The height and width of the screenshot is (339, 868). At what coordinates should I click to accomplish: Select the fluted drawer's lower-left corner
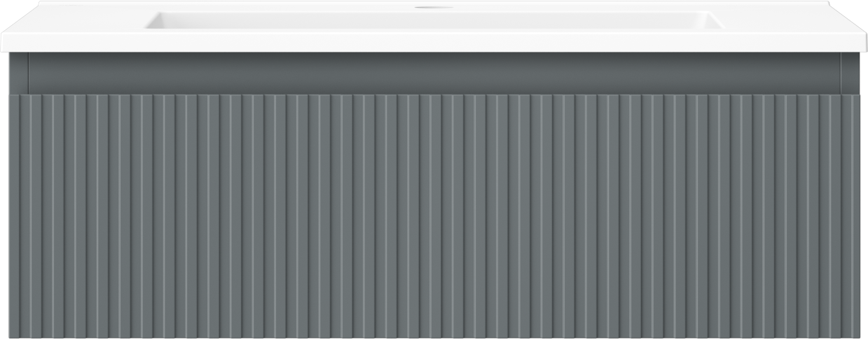point(14,333)
